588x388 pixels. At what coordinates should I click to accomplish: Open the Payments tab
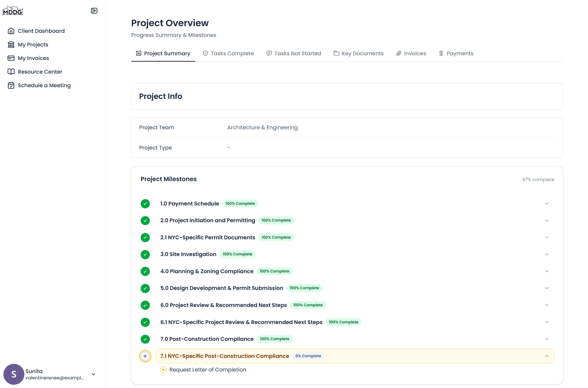click(x=456, y=53)
